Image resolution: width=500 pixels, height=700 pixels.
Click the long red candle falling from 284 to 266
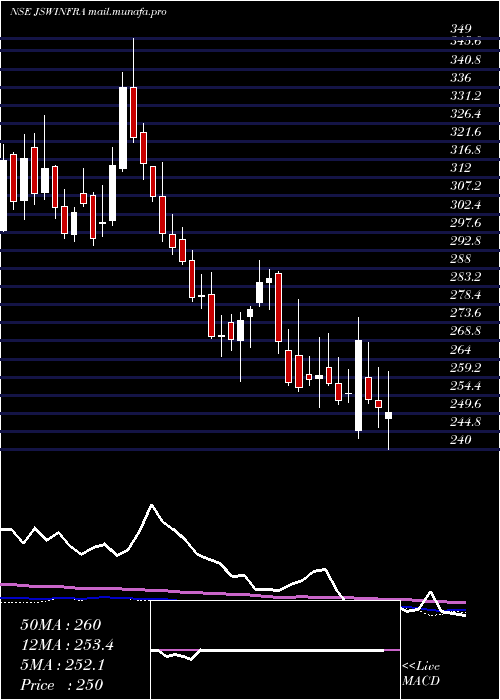tap(279, 308)
